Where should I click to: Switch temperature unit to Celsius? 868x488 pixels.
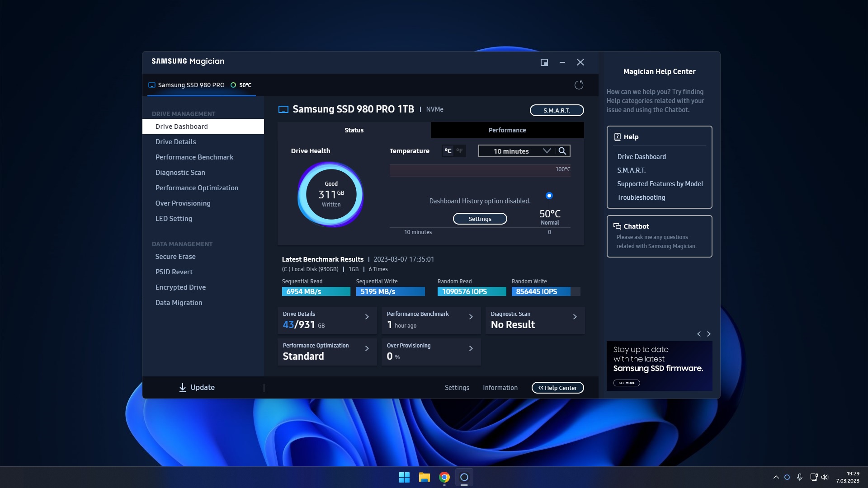(448, 151)
